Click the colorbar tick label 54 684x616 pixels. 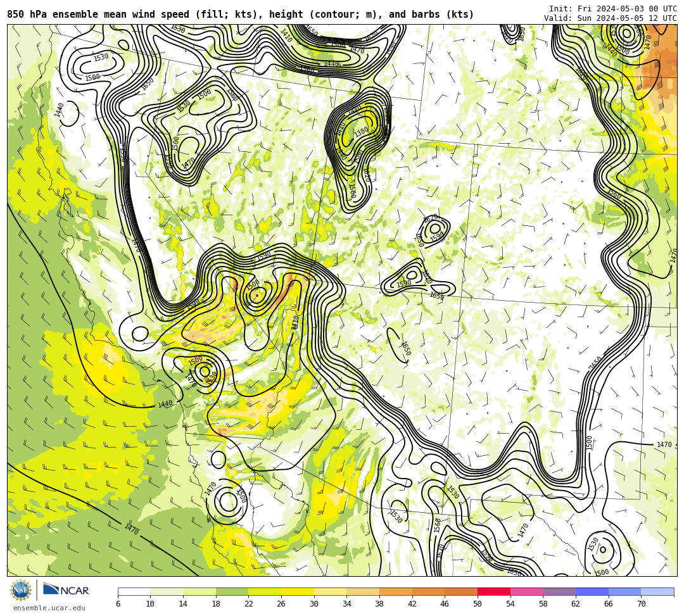(x=510, y=604)
